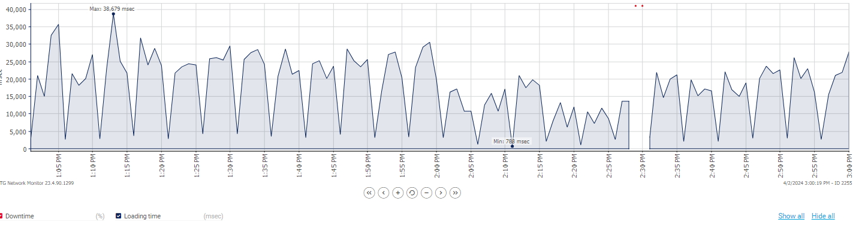Jump to the chart start with the double-left arrow
This screenshot has height=225, width=868.
(x=369, y=193)
